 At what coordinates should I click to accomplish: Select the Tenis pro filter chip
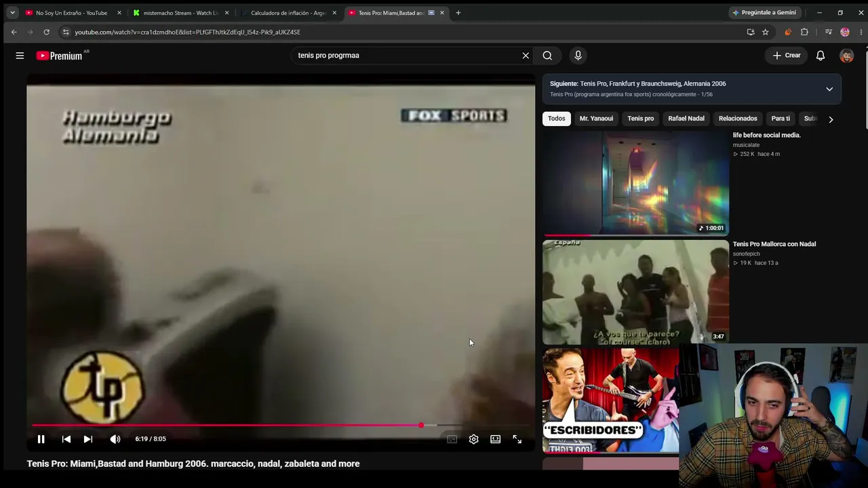(641, 119)
